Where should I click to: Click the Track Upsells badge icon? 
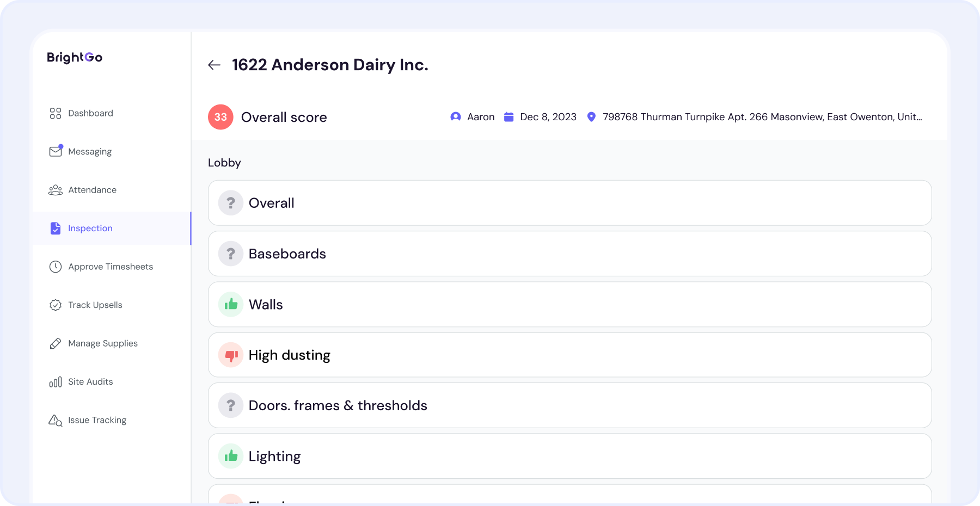click(x=56, y=305)
